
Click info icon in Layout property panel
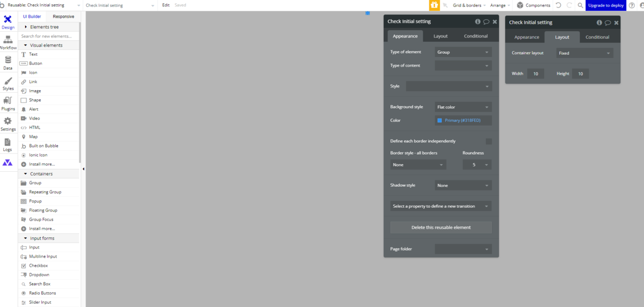coord(599,23)
